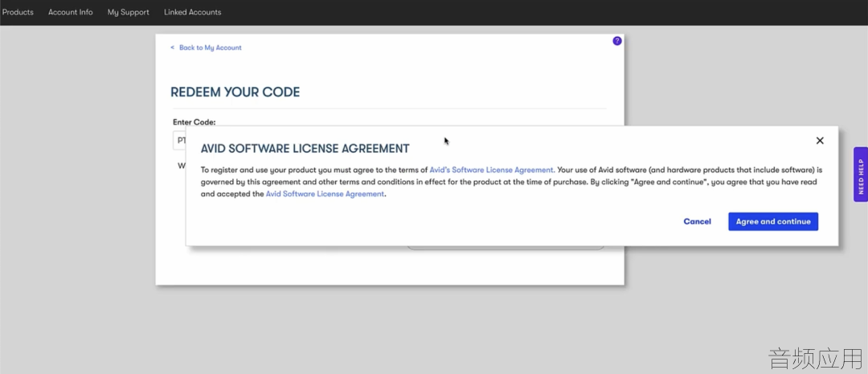
Task: Open Linked Accounts navigation item
Action: 193,12
